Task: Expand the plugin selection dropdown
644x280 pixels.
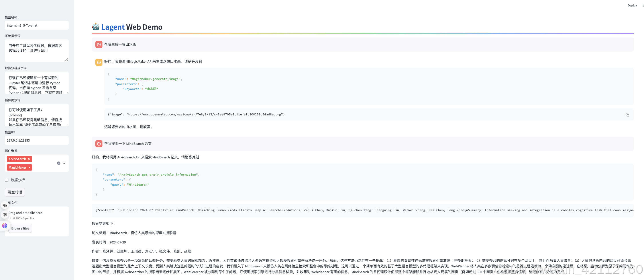Action: point(64,163)
